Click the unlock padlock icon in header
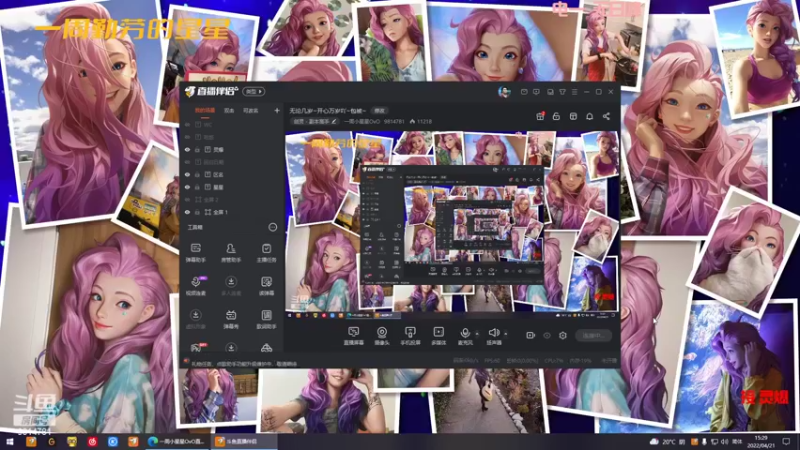The height and width of the screenshot is (450, 800). coord(557,116)
